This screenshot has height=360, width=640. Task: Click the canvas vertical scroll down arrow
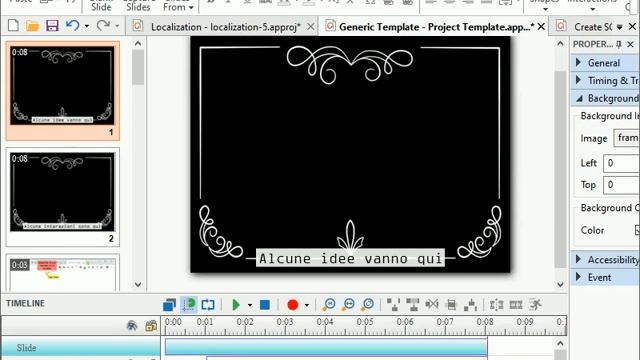tap(560, 284)
